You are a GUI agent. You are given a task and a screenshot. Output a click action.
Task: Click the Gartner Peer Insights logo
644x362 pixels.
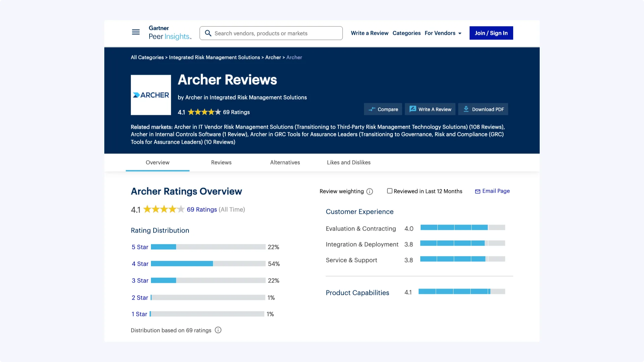pos(170,33)
